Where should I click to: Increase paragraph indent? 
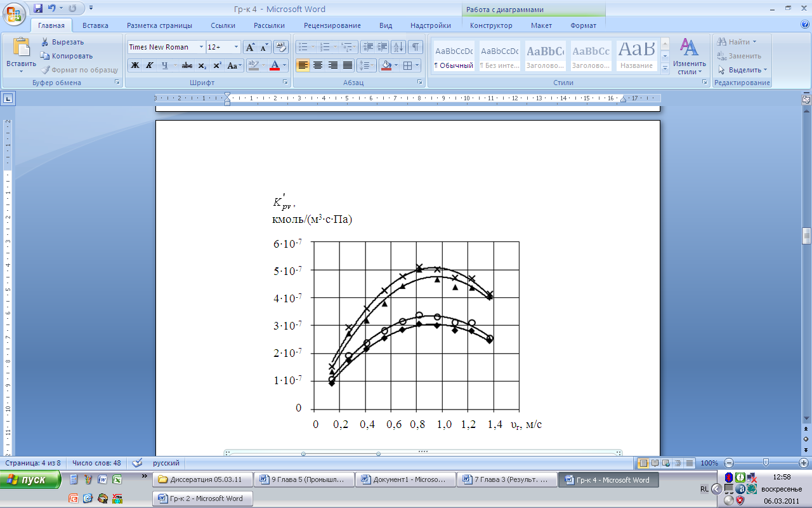(x=383, y=47)
